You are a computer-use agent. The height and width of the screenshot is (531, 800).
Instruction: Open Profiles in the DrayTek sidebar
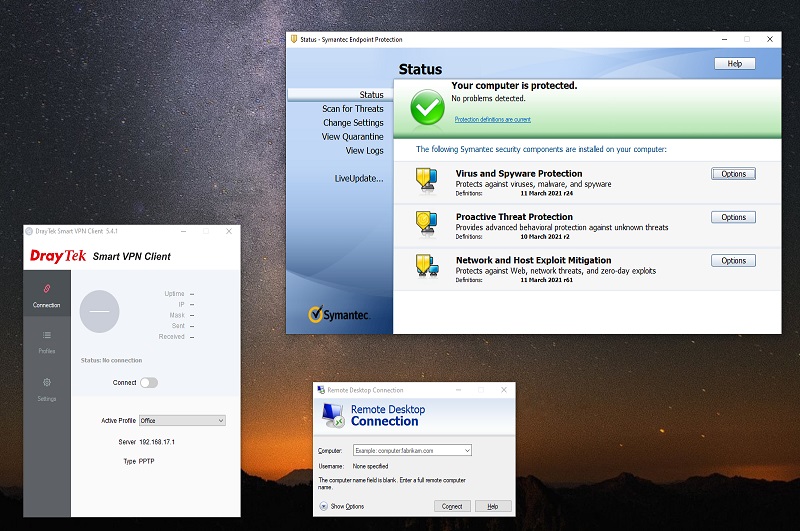click(x=46, y=342)
